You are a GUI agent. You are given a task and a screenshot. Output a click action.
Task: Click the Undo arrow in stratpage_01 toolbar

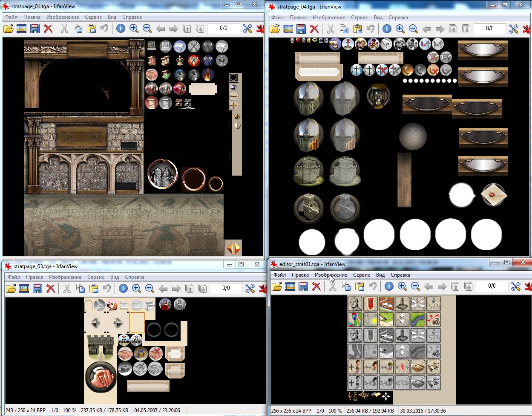coord(104,29)
